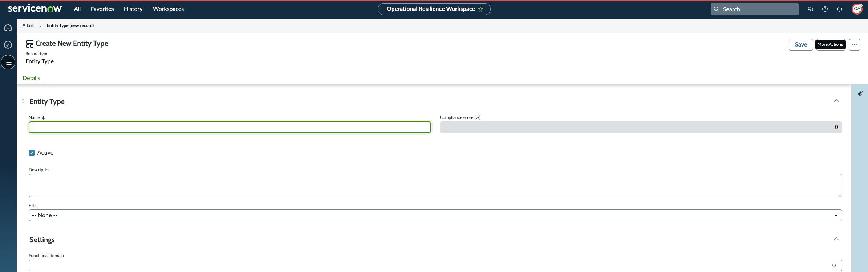
Task: Open the chat conversations icon
Action: click(x=810, y=9)
